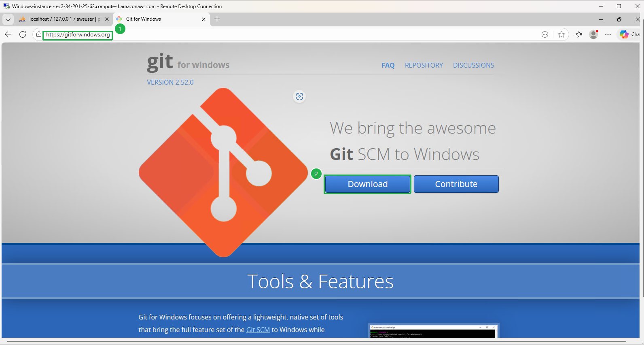The height and width of the screenshot is (345, 644).
Task: Minimize the Edge browser window
Action: (x=601, y=19)
